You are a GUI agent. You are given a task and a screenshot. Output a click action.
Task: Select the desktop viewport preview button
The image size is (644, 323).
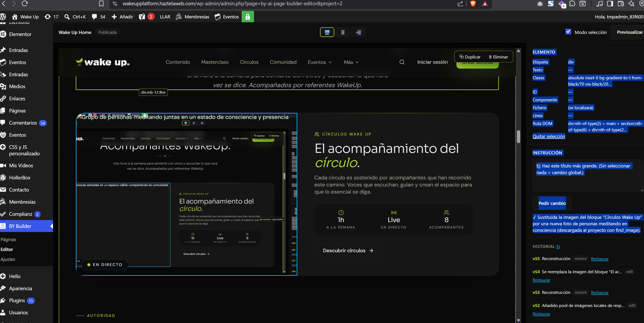[x=327, y=32]
